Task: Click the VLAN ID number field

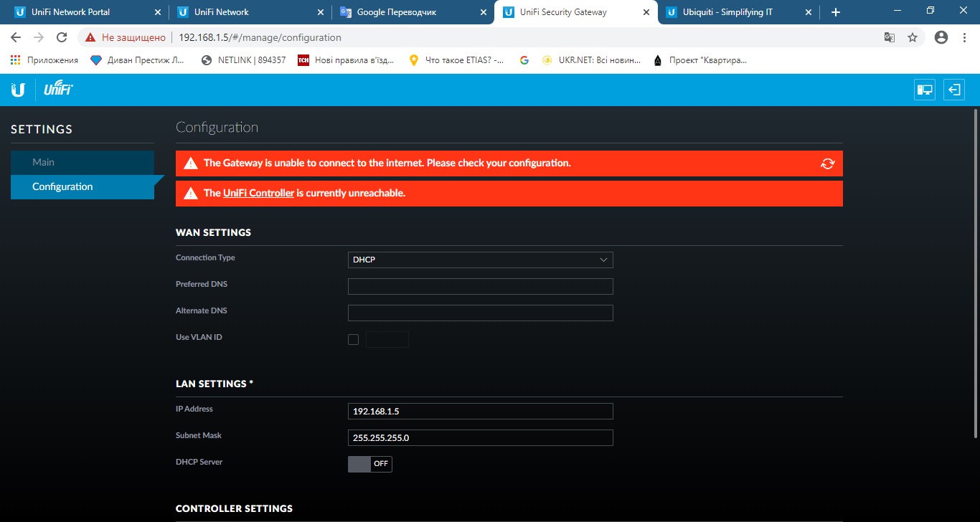Action: coord(387,340)
